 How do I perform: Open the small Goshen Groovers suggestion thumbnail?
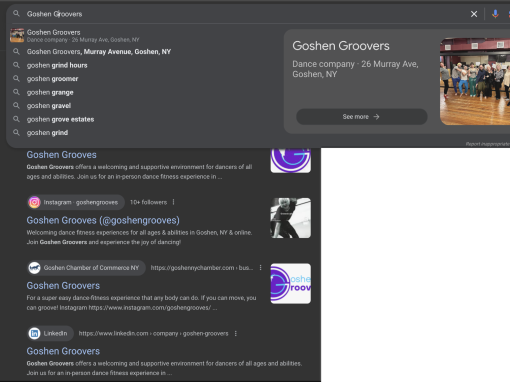pyautogui.click(x=17, y=35)
